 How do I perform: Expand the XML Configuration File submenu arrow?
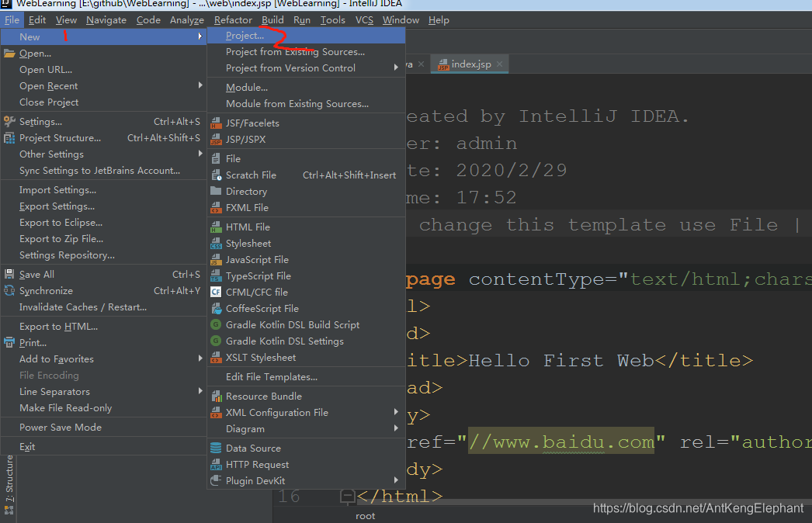click(x=396, y=412)
